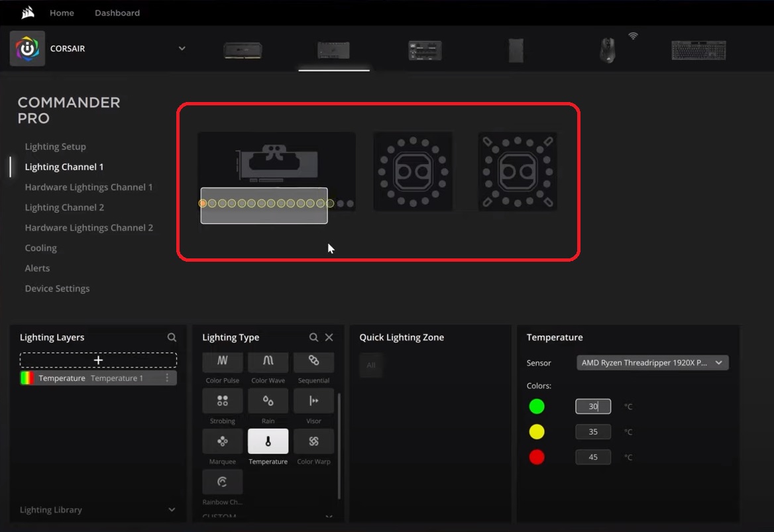Select the Temperature lighting type icon
This screenshot has height=532, width=774.
[x=268, y=441]
